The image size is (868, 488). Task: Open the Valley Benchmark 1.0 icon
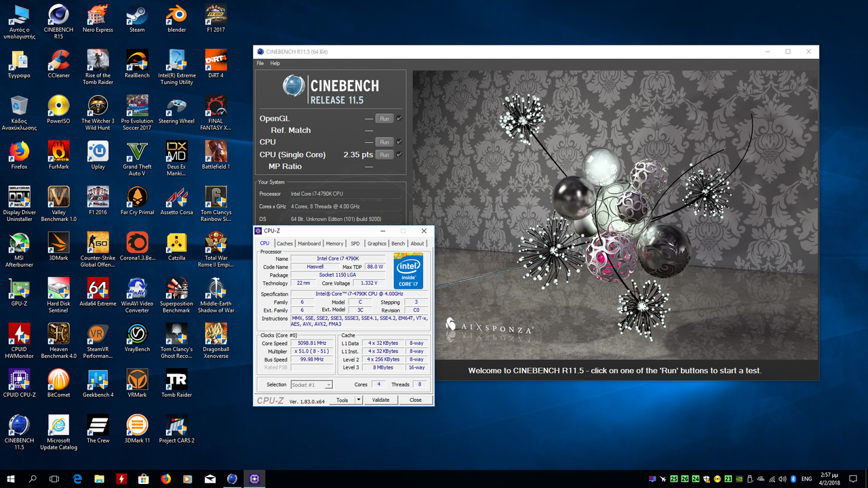58,204
